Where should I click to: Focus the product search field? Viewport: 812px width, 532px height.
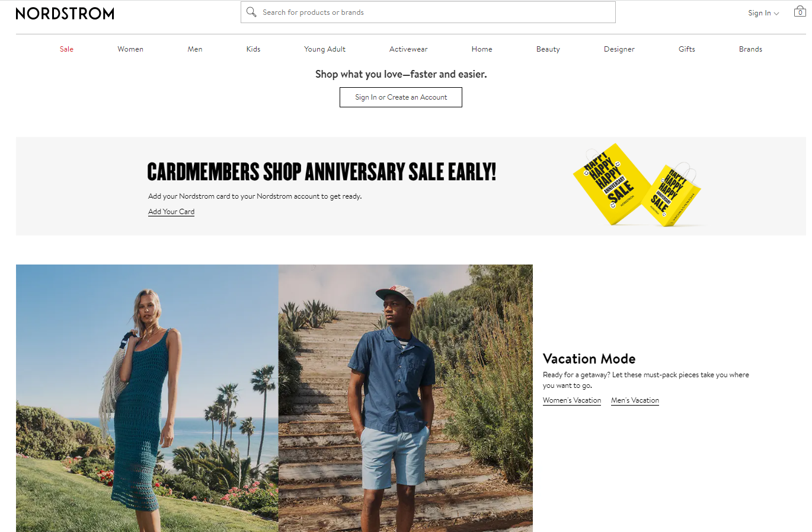pos(428,12)
